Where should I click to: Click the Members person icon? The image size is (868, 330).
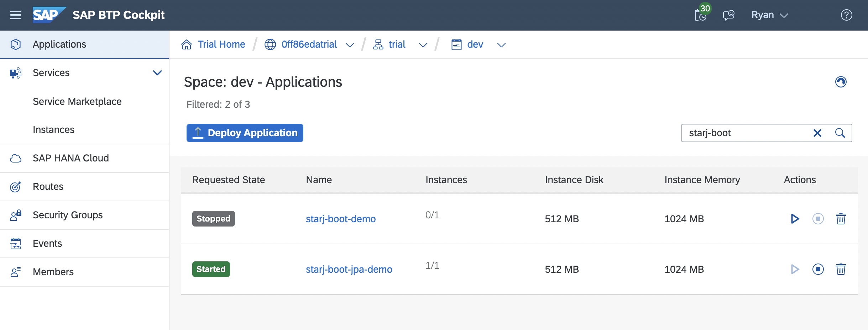coord(16,272)
